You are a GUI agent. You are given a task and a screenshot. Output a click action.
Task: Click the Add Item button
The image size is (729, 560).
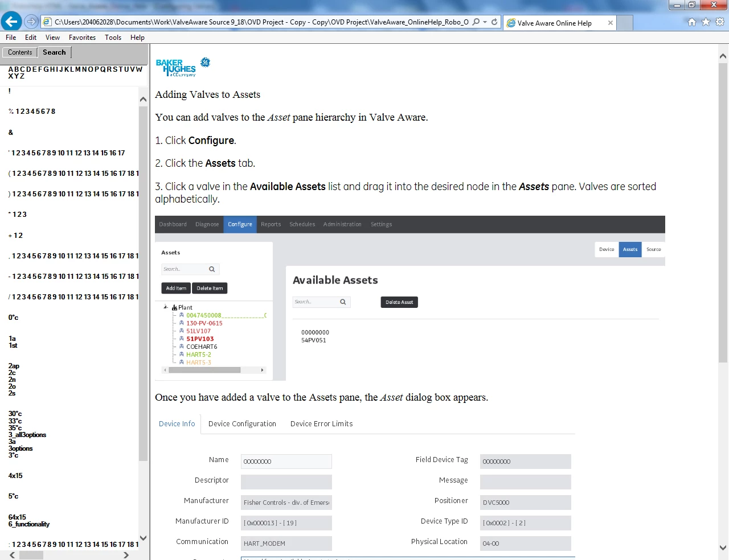[176, 289]
